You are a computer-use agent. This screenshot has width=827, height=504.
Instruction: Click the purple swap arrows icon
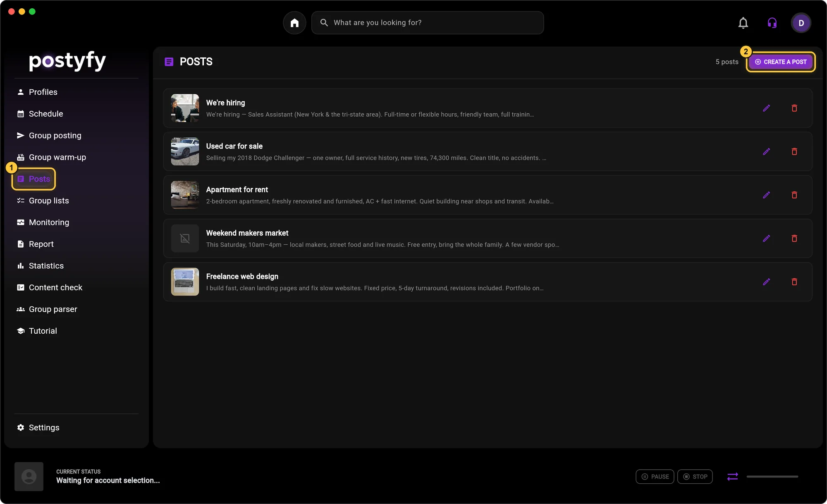click(x=732, y=477)
